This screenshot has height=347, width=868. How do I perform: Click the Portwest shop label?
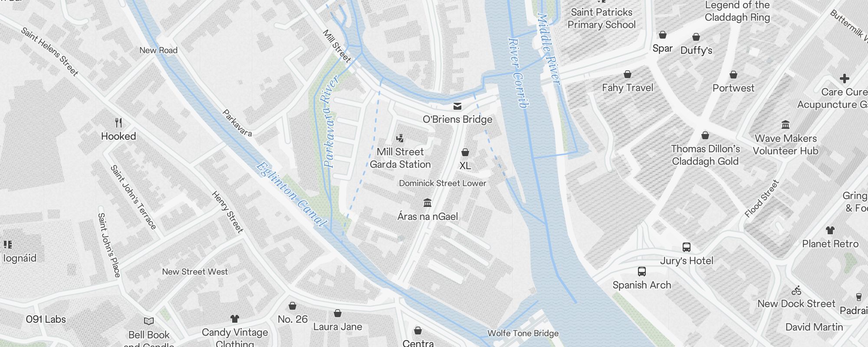pyautogui.click(x=733, y=88)
